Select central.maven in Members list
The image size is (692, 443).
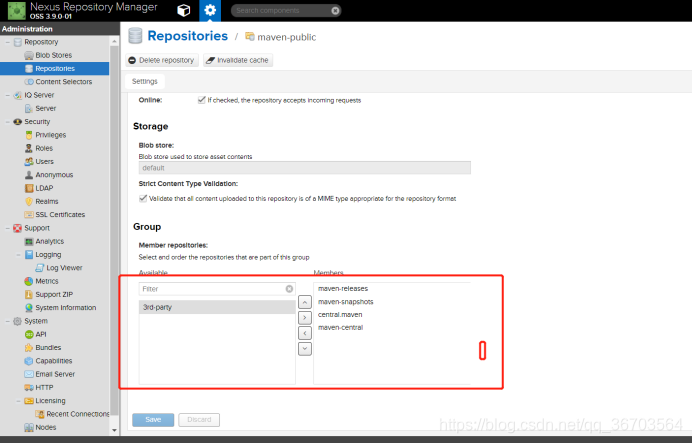(340, 315)
